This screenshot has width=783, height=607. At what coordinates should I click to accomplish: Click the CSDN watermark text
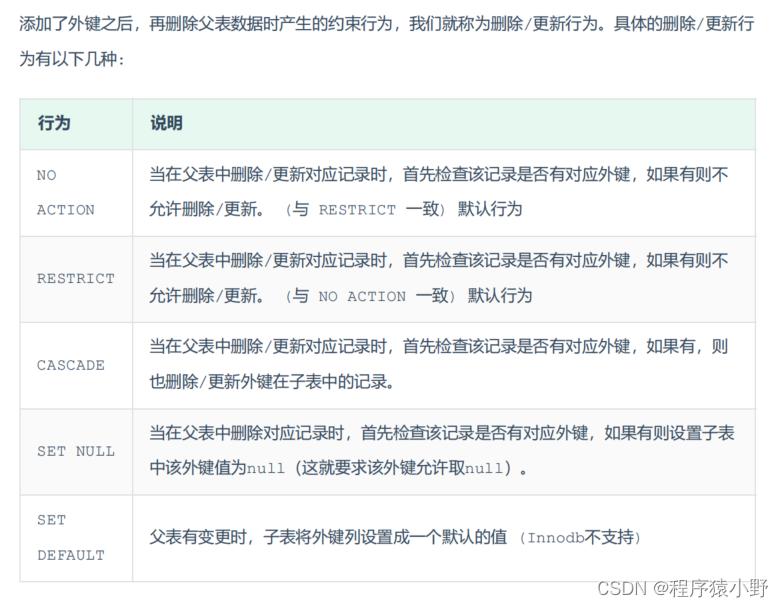(619, 588)
